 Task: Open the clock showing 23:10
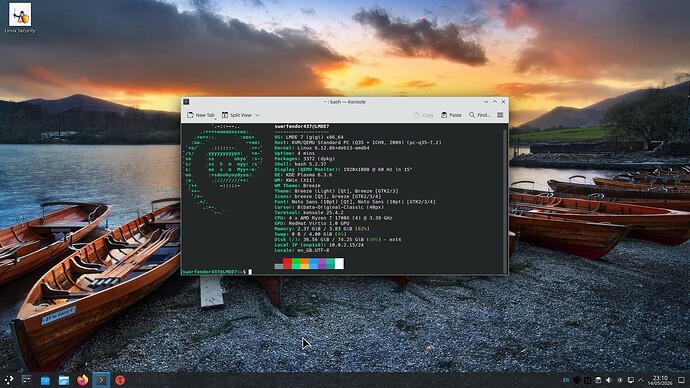point(660,380)
